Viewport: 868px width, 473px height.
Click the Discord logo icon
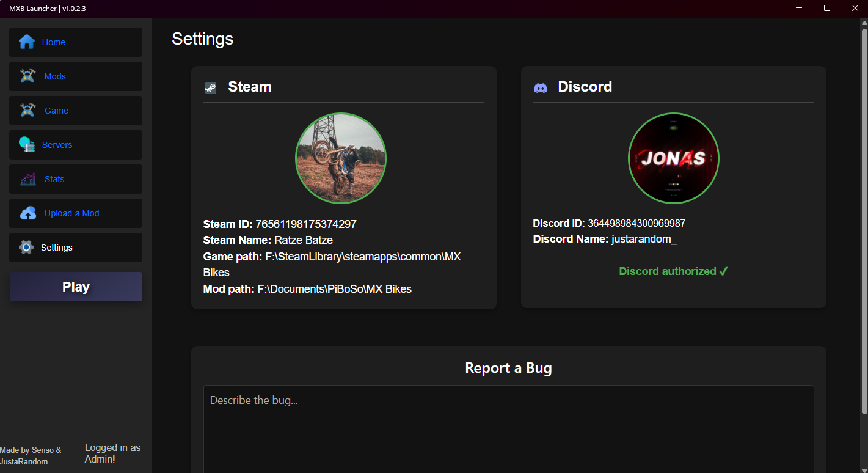tap(541, 87)
